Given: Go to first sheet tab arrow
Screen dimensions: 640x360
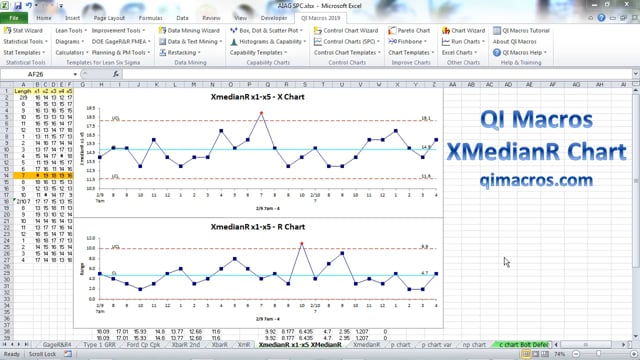Looking at the screenshot, I should pyautogui.click(x=5, y=344).
